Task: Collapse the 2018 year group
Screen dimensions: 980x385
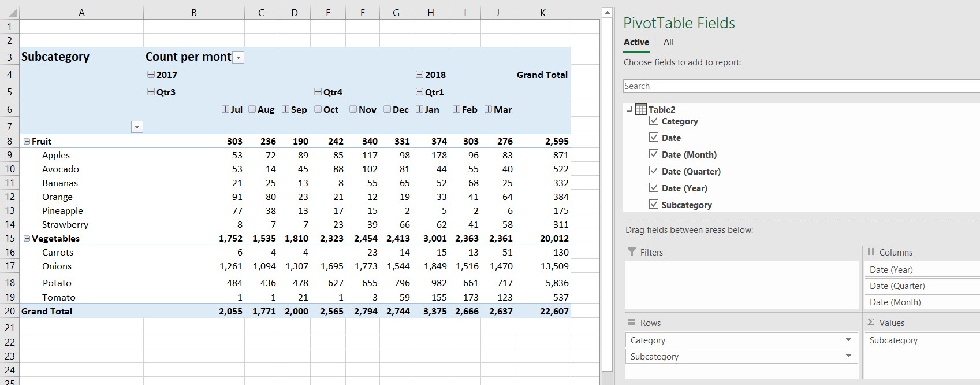Action: pos(419,75)
